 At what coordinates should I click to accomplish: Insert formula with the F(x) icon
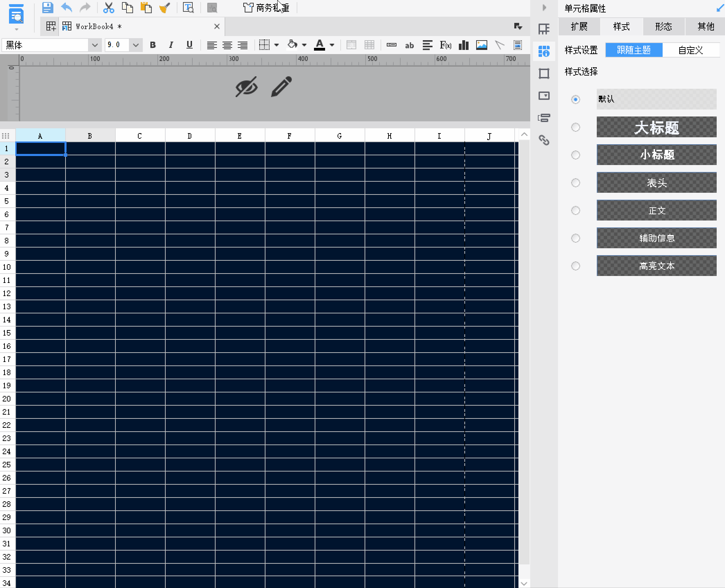(x=445, y=45)
